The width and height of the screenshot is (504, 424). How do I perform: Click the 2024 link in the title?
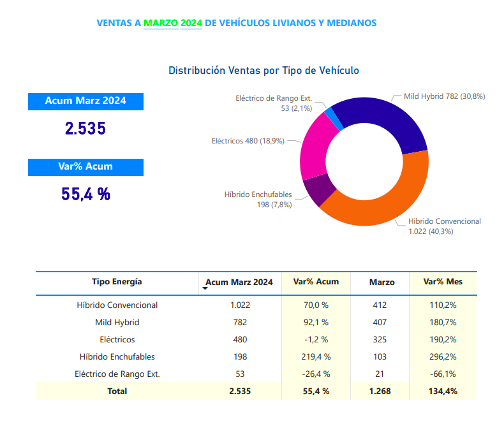coord(191,23)
